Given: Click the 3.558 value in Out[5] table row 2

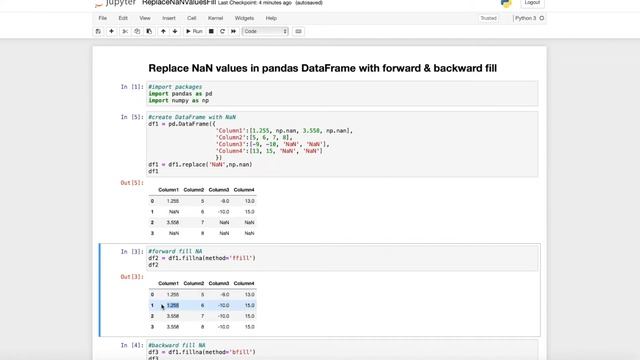Looking at the screenshot, I should 173,222.
